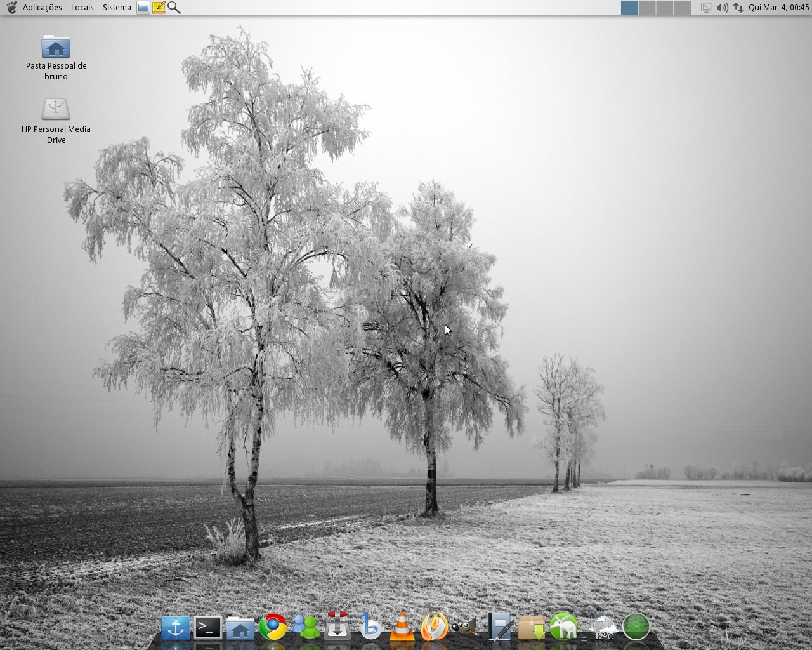Open the notebook text editor in dock
812x650 pixels.
[500, 627]
